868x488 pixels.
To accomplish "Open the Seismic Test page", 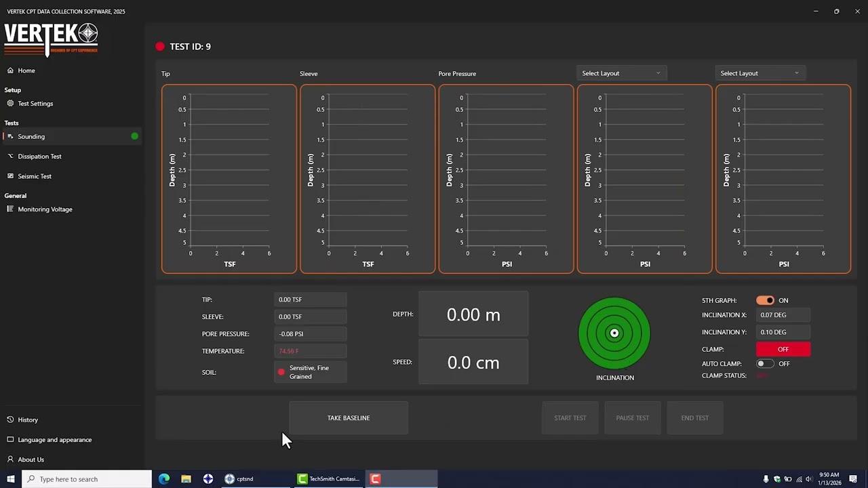I will (x=35, y=176).
